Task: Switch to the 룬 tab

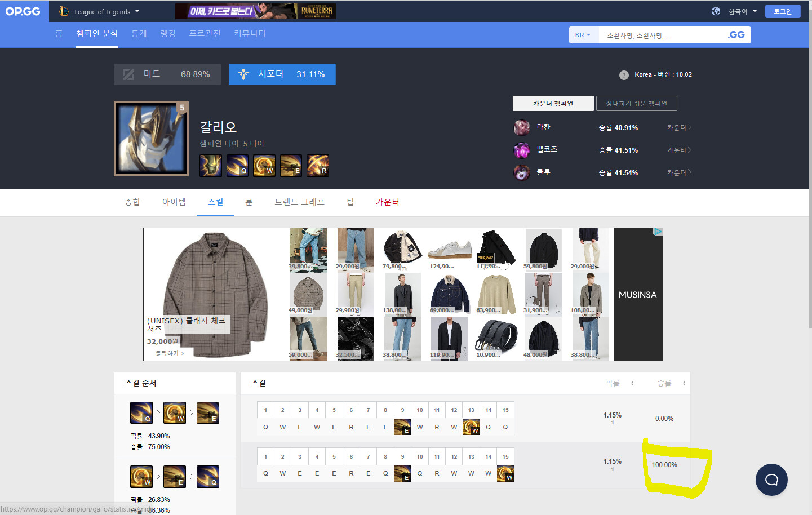Action: pos(249,202)
